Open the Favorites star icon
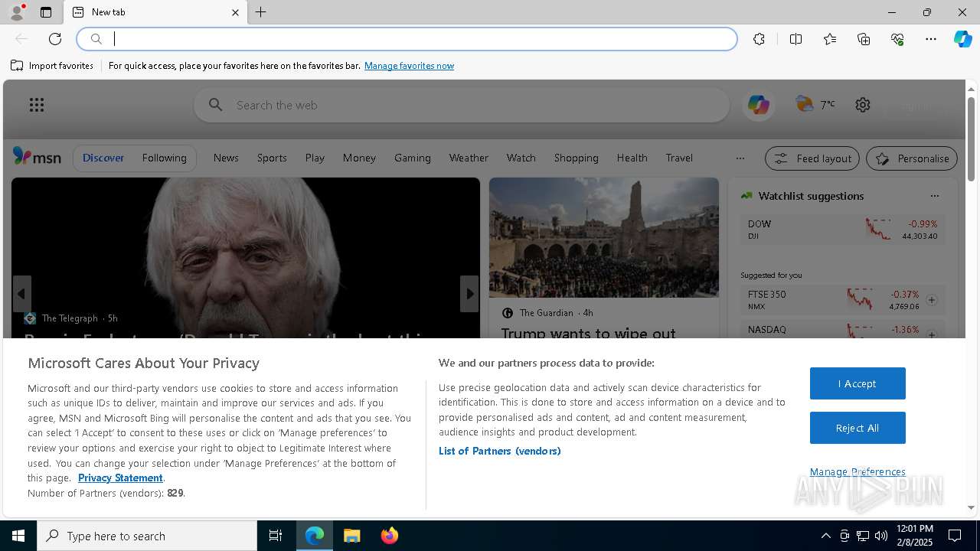Image resolution: width=980 pixels, height=551 pixels. 830,39
